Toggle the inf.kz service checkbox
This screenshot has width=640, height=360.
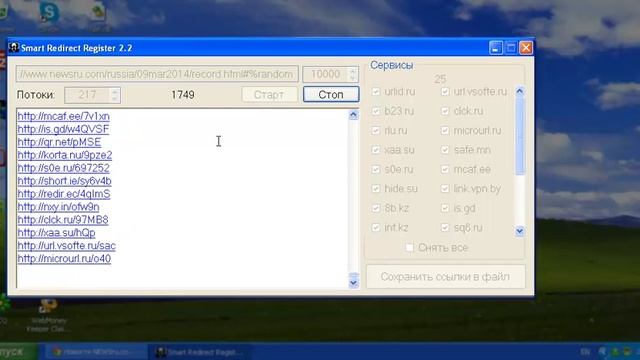[x=376, y=227]
